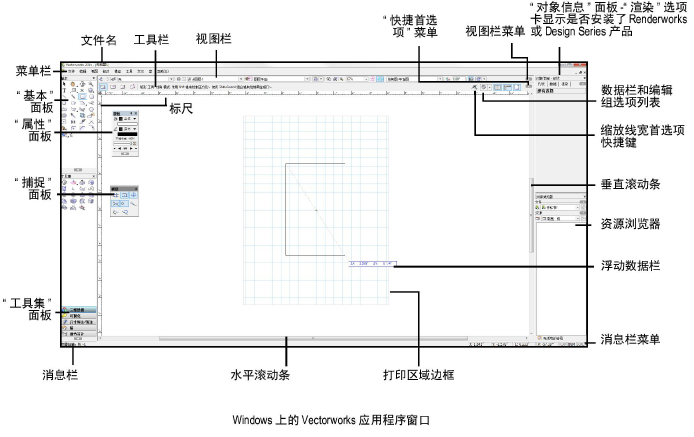Toggle Smart Edge in snapping palette

click(x=116, y=213)
